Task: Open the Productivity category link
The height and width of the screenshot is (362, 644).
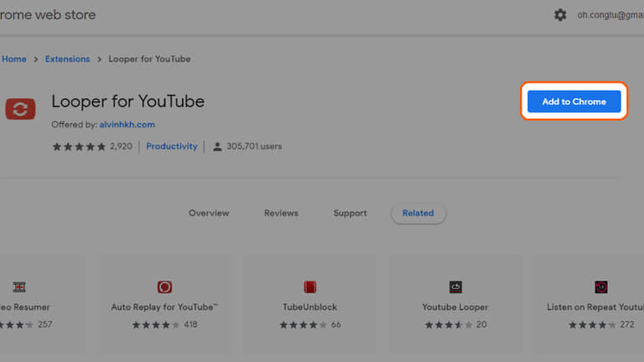Action: pos(172,146)
